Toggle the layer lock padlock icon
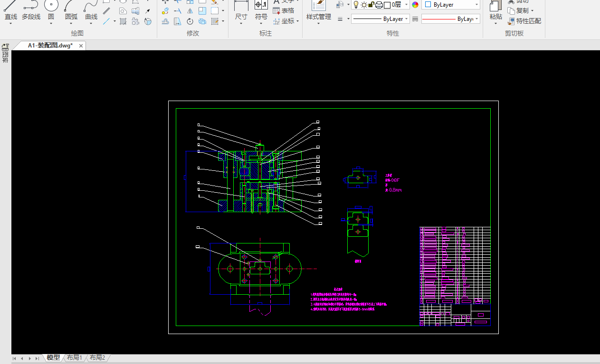Screen dimensions: 600x364 [x=371, y=5]
